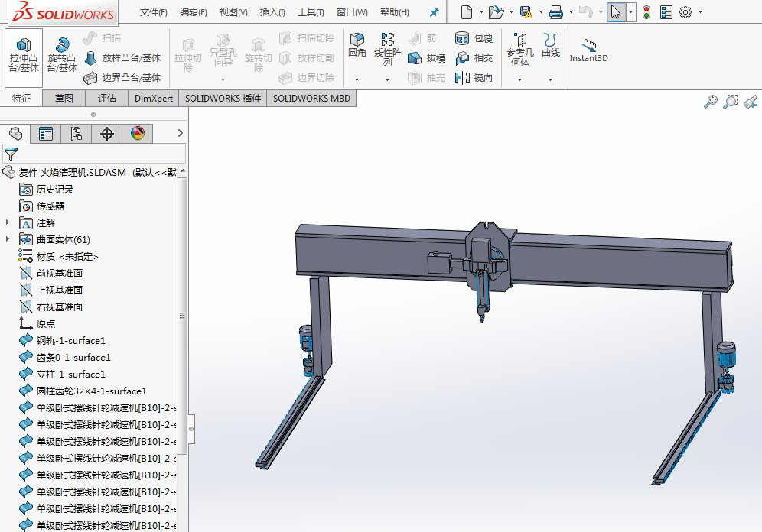
Task: Open the Fillet (圆角) dropdown arrow
Action: click(357, 79)
